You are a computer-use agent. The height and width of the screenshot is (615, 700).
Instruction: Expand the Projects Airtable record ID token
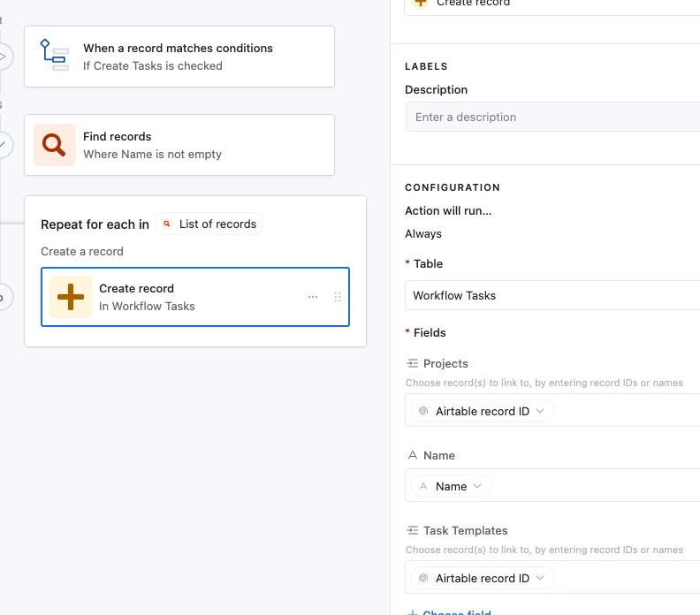pos(483,411)
